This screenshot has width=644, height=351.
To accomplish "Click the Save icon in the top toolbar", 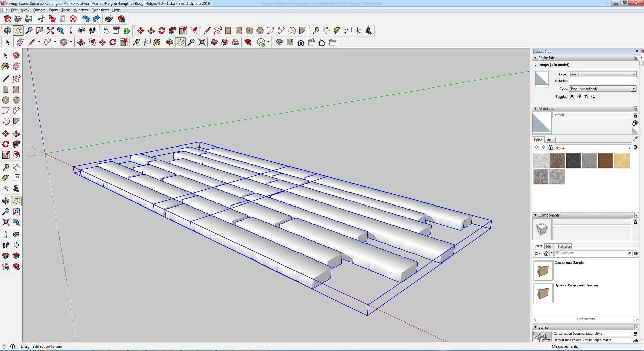I will click(x=29, y=19).
